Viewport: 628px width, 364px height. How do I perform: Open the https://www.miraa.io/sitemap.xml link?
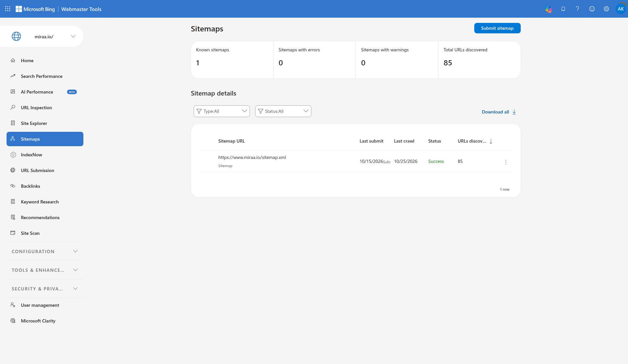click(252, 157)
